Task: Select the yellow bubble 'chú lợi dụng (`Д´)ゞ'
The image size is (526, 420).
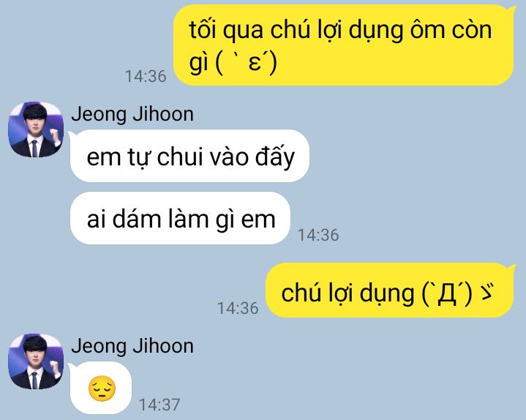Action: click(389, 290)
